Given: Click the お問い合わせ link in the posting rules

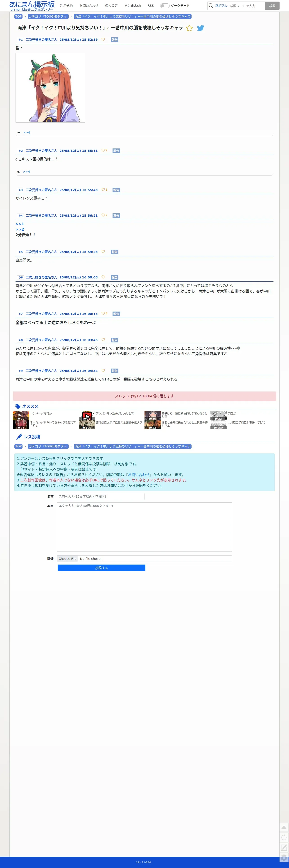Looking at the screenshot, I should pyautogui.click(x=138, y=475).
